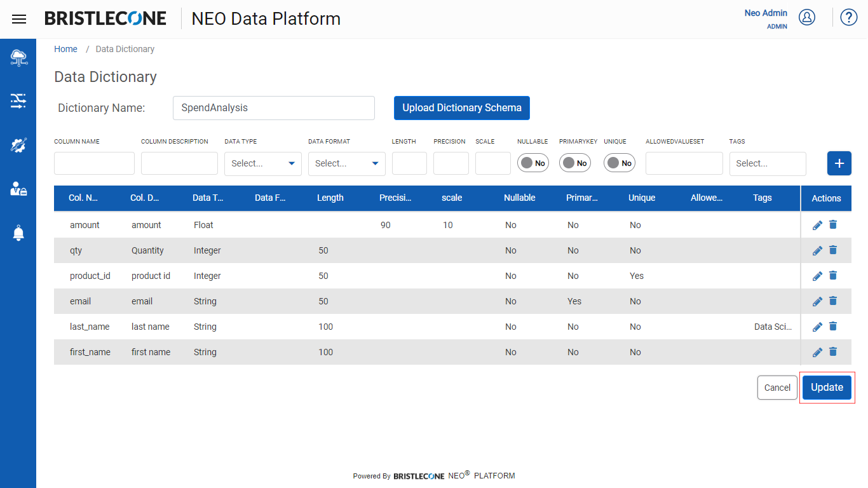The height and width of the screenshot is (488, 868).
Task: Toggle the Primarykey switch
Action: pos(575,163)
